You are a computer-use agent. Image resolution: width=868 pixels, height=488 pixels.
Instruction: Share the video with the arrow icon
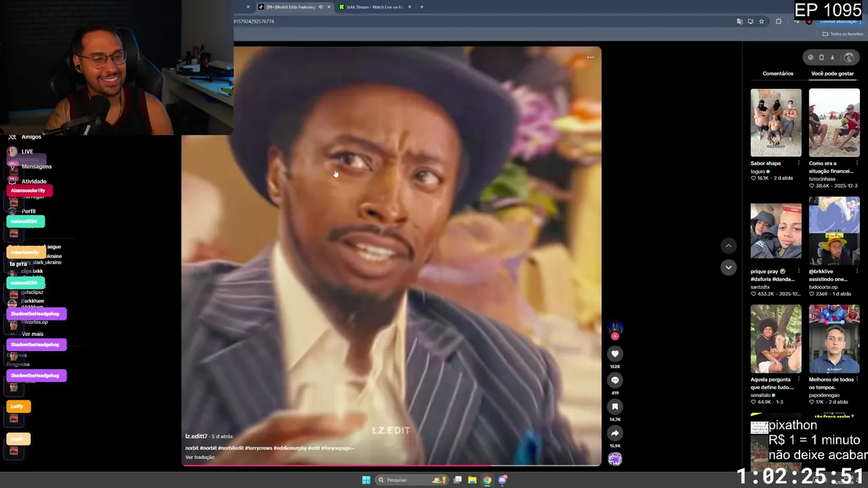coord(615,433)
